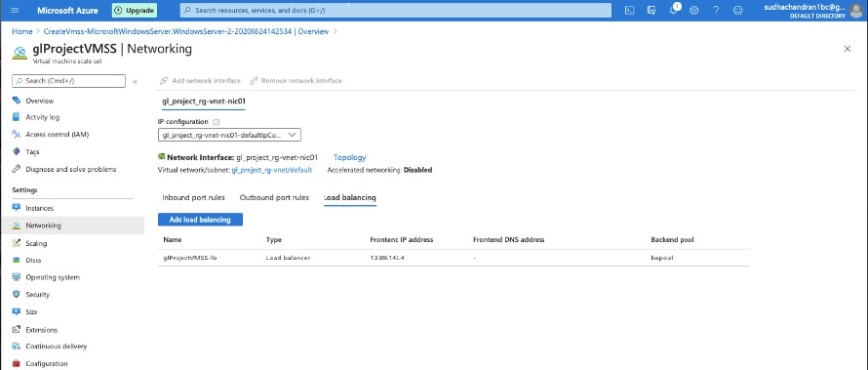
Task: Open the Help question mark icon
Action: pos(716,10)
